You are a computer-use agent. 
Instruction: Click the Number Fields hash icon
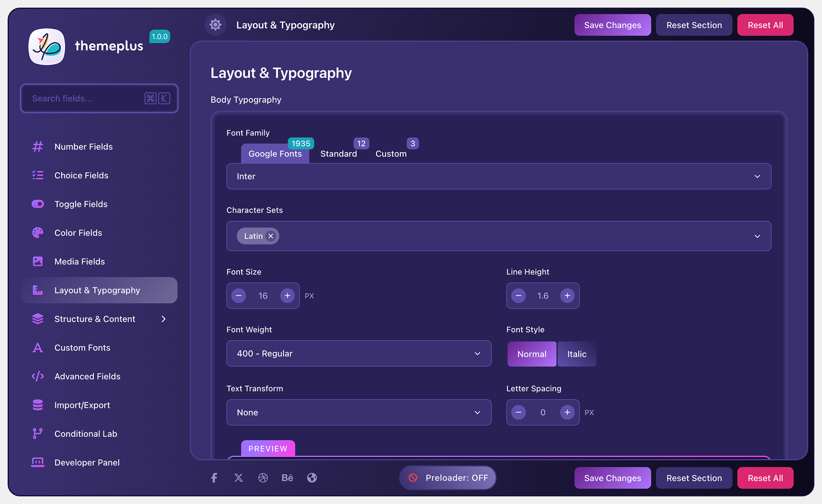(x=38, y=147)
